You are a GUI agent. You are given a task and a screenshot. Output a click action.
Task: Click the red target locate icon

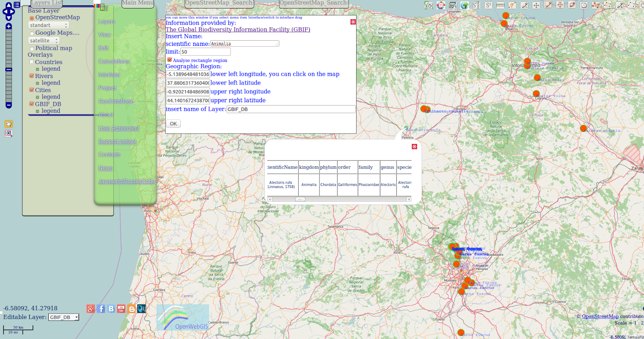(x=441, y=5)
